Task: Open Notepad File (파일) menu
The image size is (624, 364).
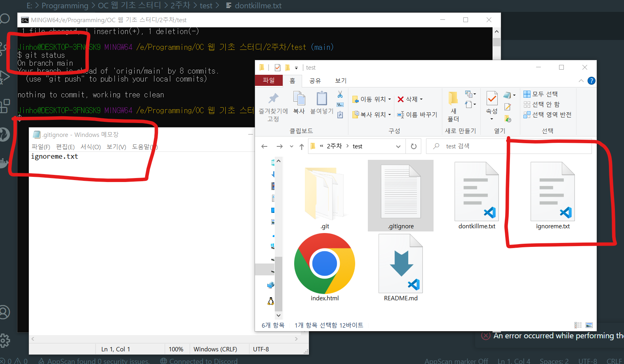Action: click(41, 147)
